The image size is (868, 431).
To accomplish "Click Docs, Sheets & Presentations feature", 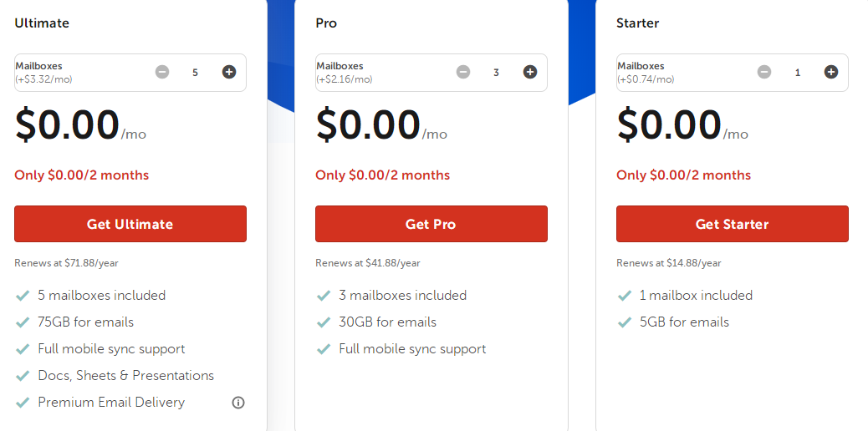I will (125, 376).
